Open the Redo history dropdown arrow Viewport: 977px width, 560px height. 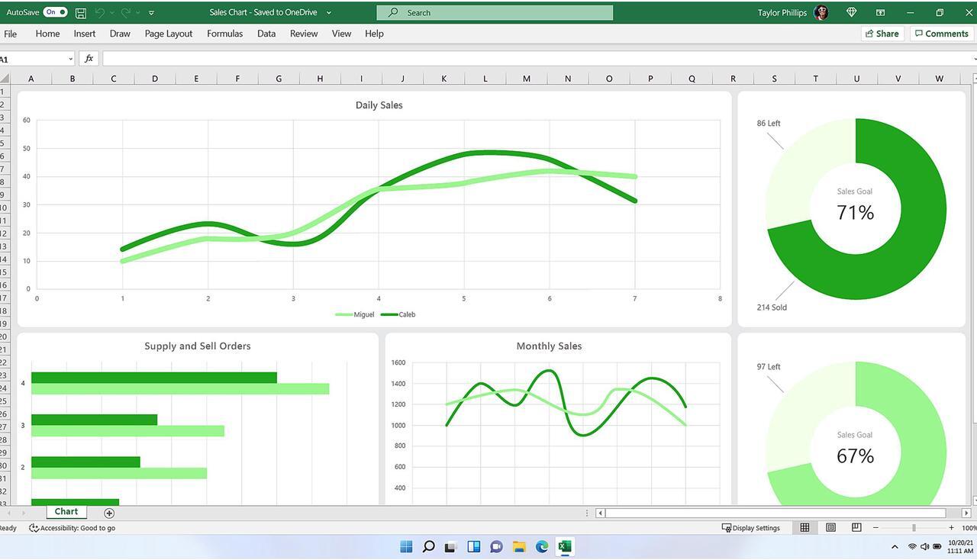(x=137, y=13)
